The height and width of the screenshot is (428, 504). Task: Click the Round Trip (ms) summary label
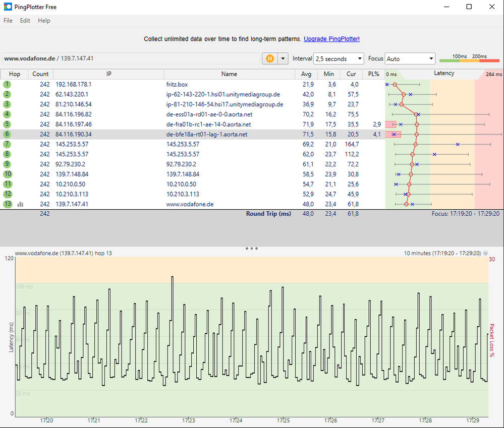pos(268,214)
